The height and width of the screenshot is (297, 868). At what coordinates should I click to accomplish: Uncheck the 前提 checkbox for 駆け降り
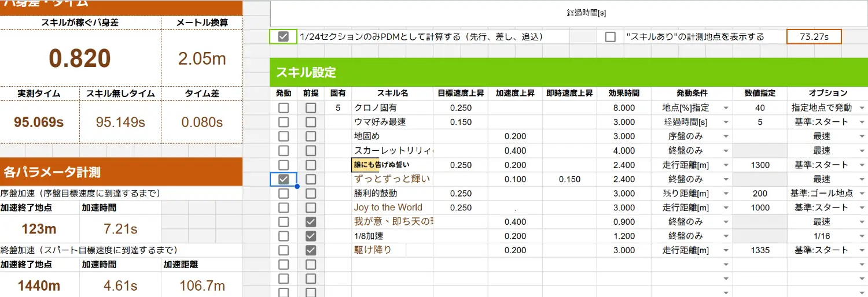311,250
